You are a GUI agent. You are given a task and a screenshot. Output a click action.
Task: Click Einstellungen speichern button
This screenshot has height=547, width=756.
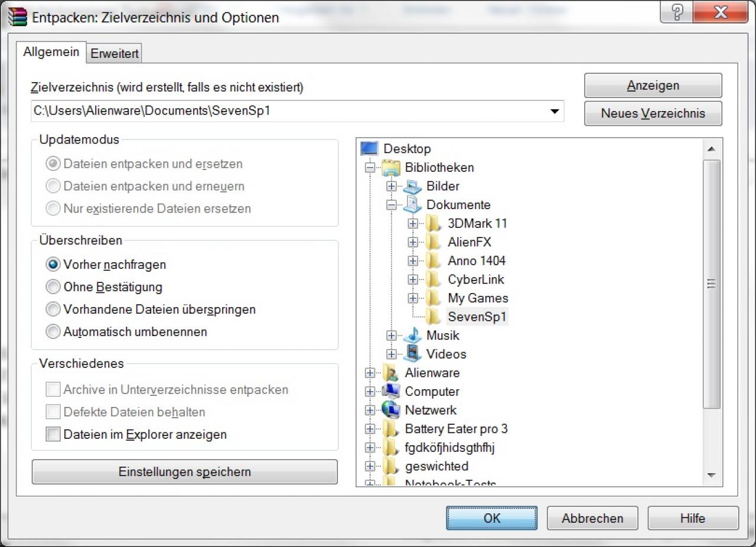pyautogui.click(x=185, y=472)
